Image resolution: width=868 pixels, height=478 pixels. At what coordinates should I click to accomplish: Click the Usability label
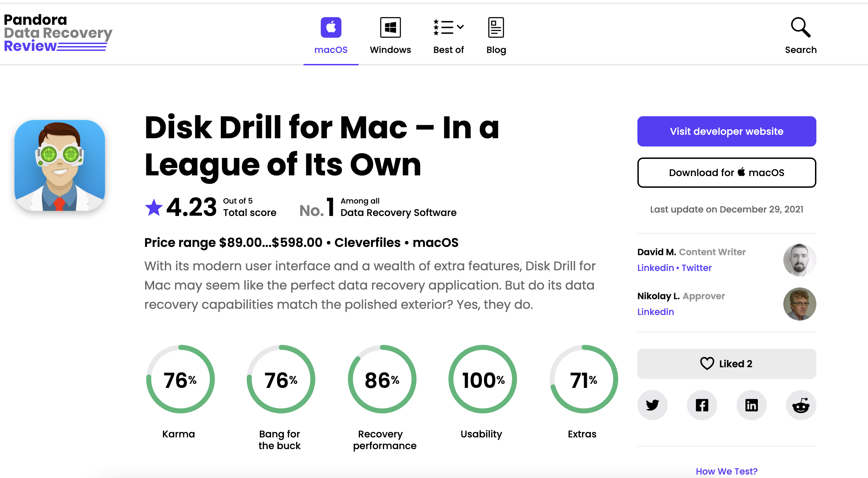(481, 434)
